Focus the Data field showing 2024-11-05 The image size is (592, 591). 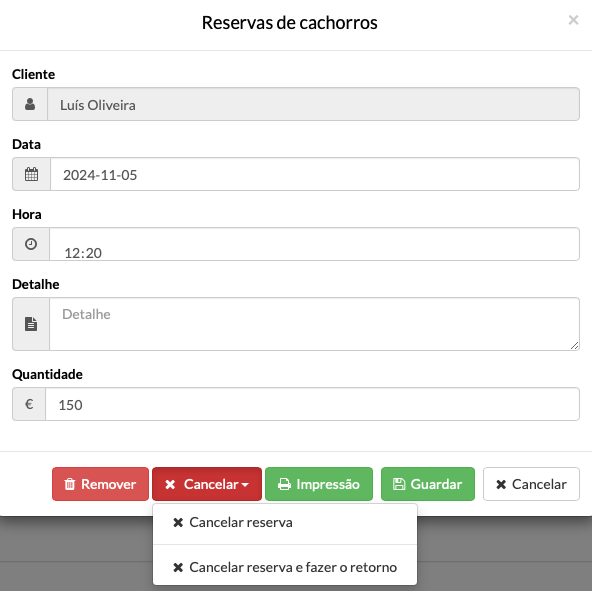pyautogui.click(x=315, y=174)
